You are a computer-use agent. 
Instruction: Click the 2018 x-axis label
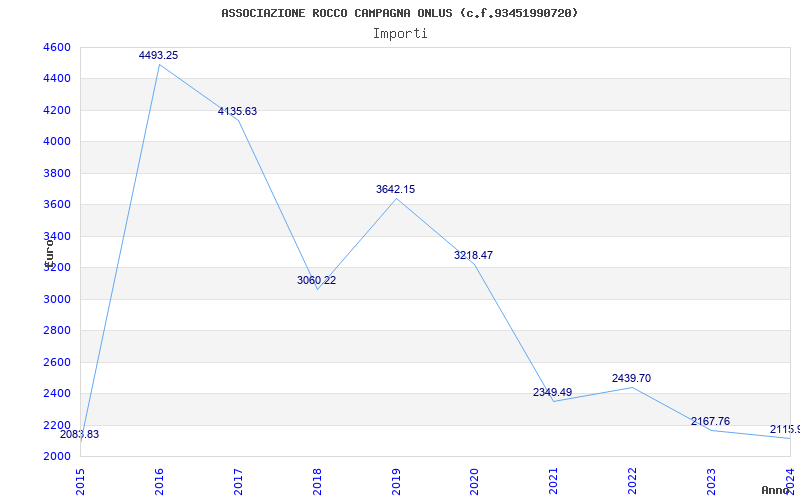pos(317,481)
